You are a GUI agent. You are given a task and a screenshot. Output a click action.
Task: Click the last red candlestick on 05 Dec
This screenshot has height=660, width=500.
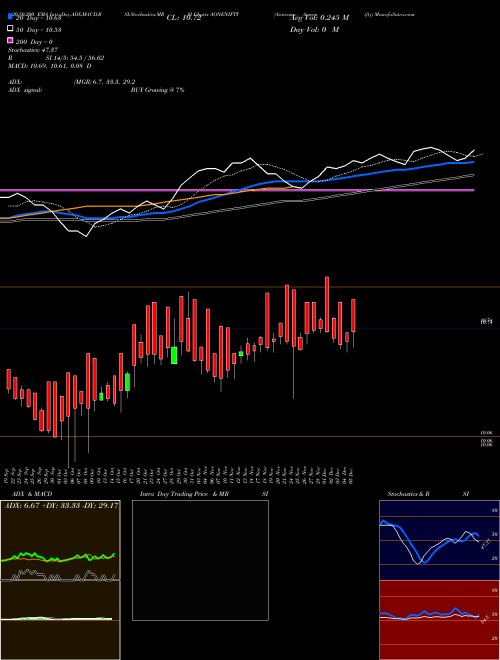pos(354,315)
